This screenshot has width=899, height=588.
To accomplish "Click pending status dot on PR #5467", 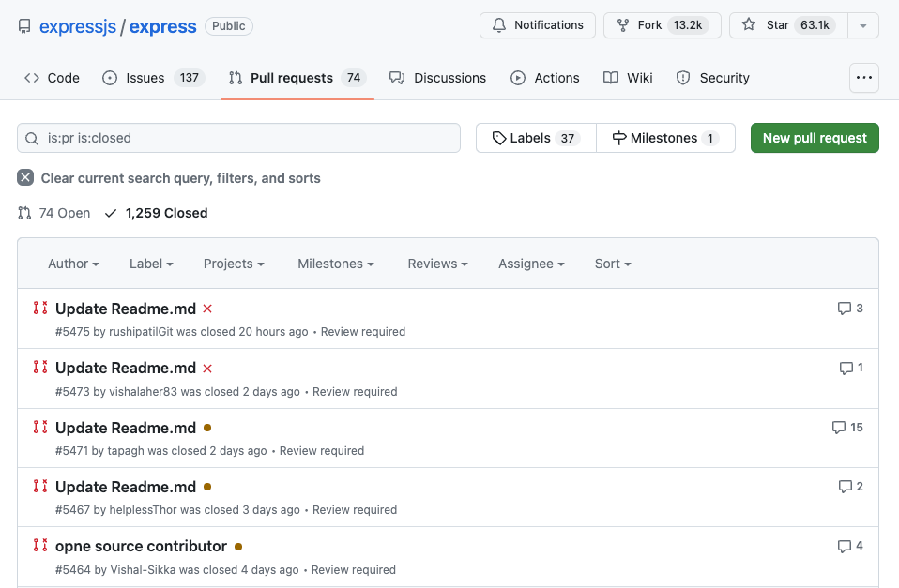I will click(x=207, y=487).
